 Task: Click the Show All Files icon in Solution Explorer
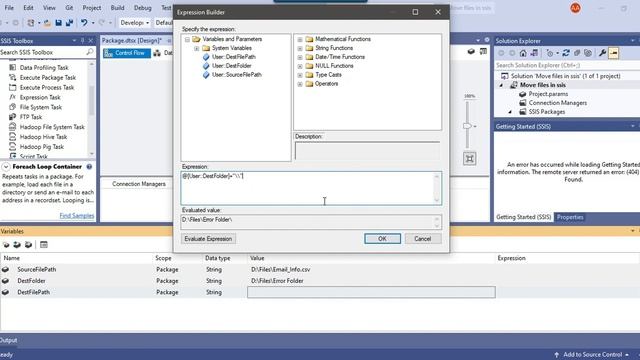588,53
